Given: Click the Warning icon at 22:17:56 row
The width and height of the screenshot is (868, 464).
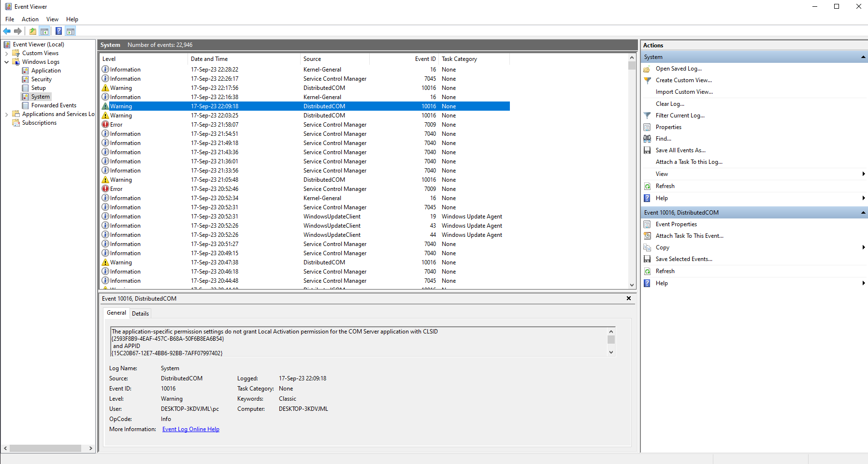Looking at the screenshot, I should 105,88.
